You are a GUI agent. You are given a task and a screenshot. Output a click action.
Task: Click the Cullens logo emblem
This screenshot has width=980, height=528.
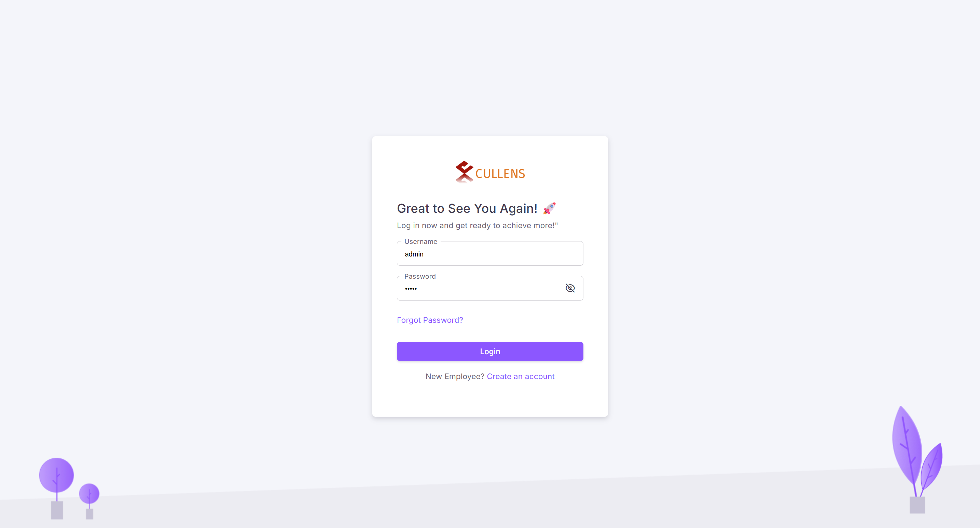[464, 172]
